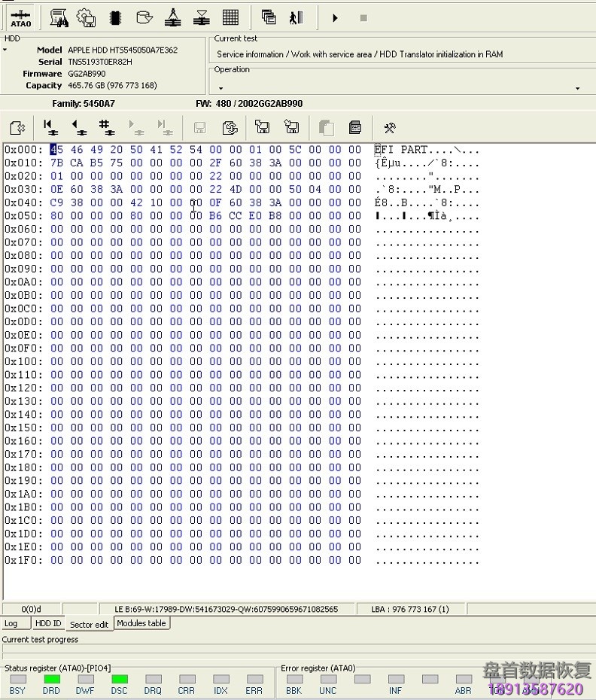Click the reload sector refresh icon
The height and width of the screenshot is (700, 596).
click(x=230, y=128)
